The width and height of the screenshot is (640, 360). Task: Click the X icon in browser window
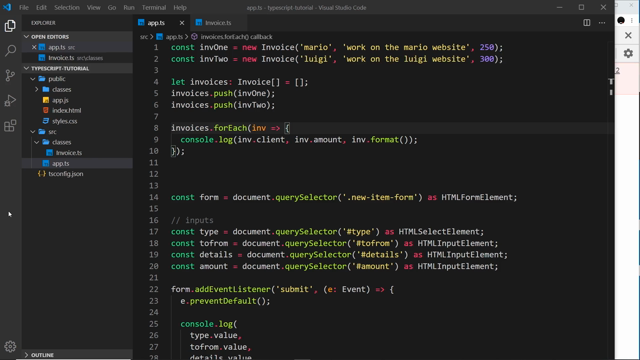point(628,36)
